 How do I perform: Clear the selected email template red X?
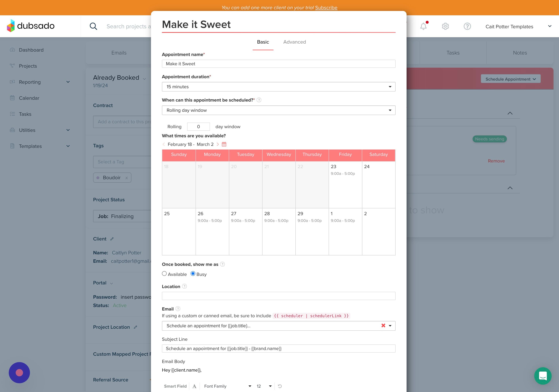(383, 325)
